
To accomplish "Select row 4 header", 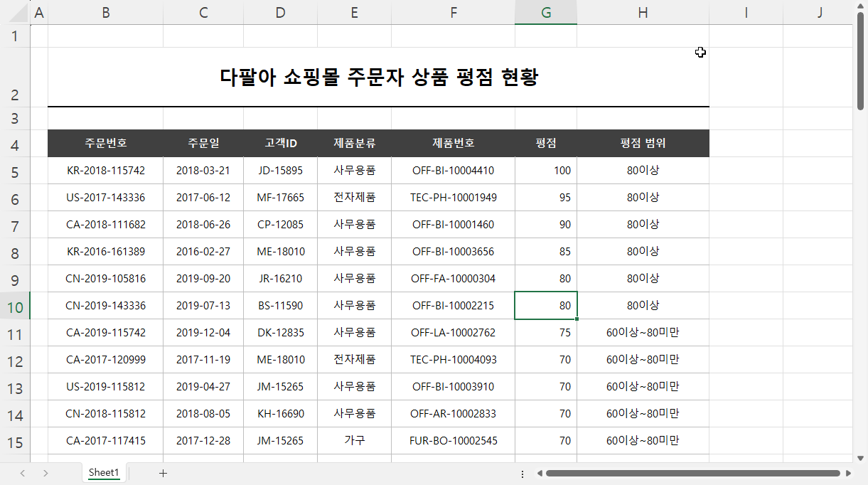I will (x=15, y=144).
